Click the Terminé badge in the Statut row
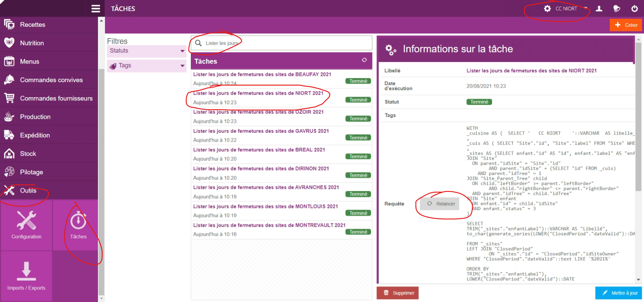Screen dimensions: 644x302 click(479, 102)
